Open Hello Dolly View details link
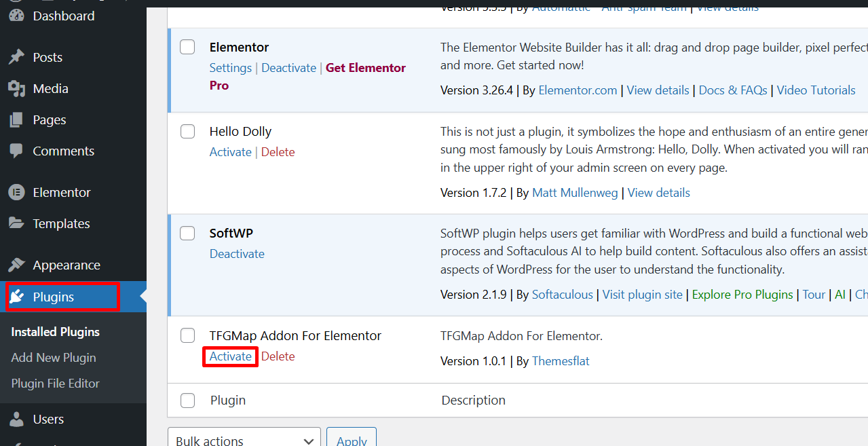Image resolution: width=868 pixels, height=446 pixels. [x=659, y=193]
